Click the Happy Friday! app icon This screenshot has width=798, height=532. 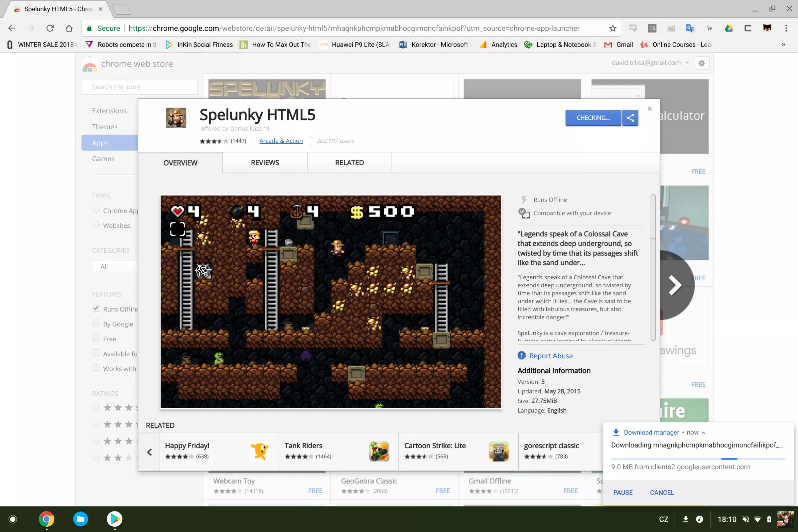click(x=260, y=451)
